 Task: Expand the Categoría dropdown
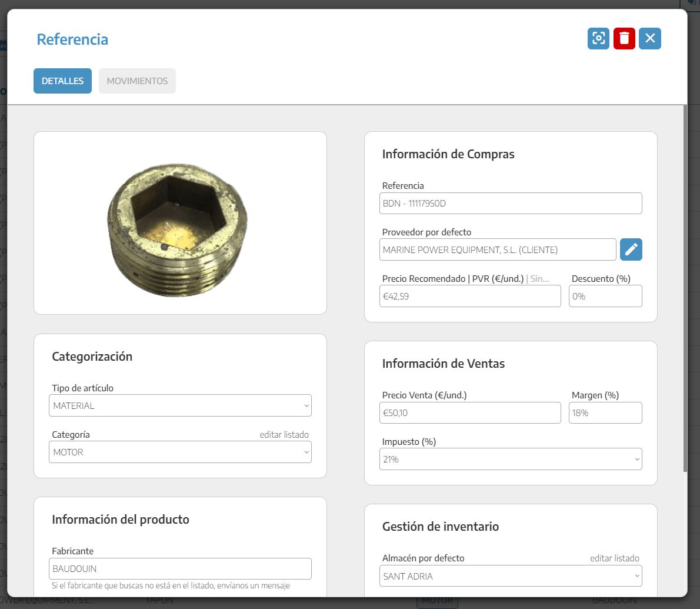[180, 452]
